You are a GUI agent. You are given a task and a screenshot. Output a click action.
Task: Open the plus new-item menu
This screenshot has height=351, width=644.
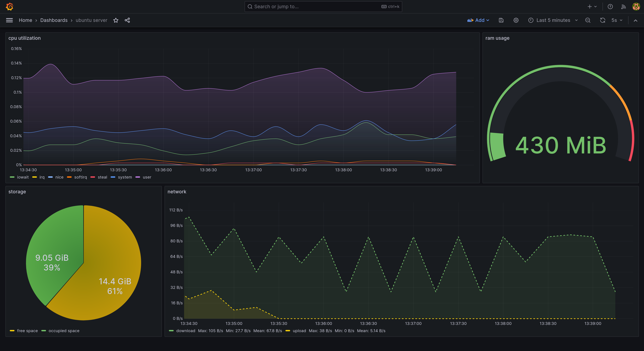click(592, 7)
